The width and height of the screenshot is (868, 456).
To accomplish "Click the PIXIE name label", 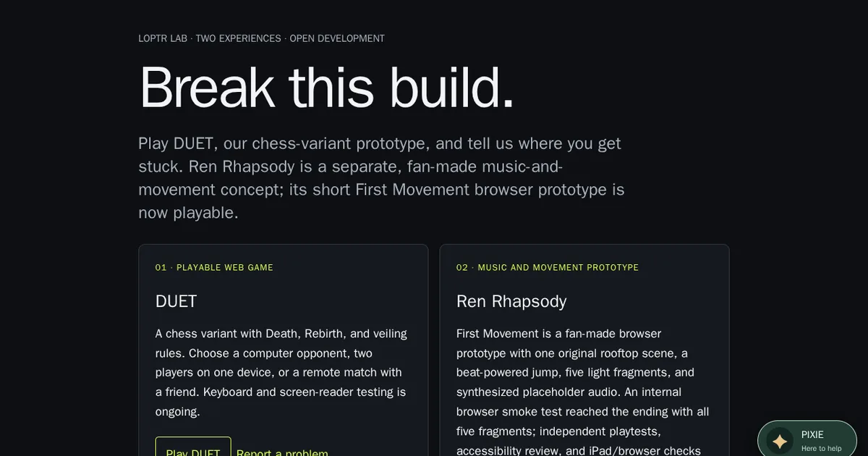I will 812,434.
